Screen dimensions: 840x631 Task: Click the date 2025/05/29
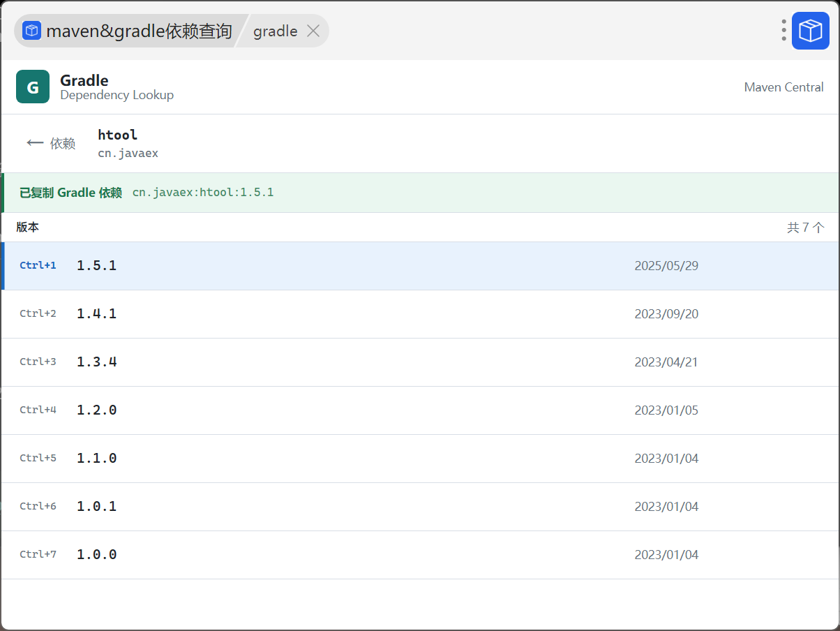666,266
